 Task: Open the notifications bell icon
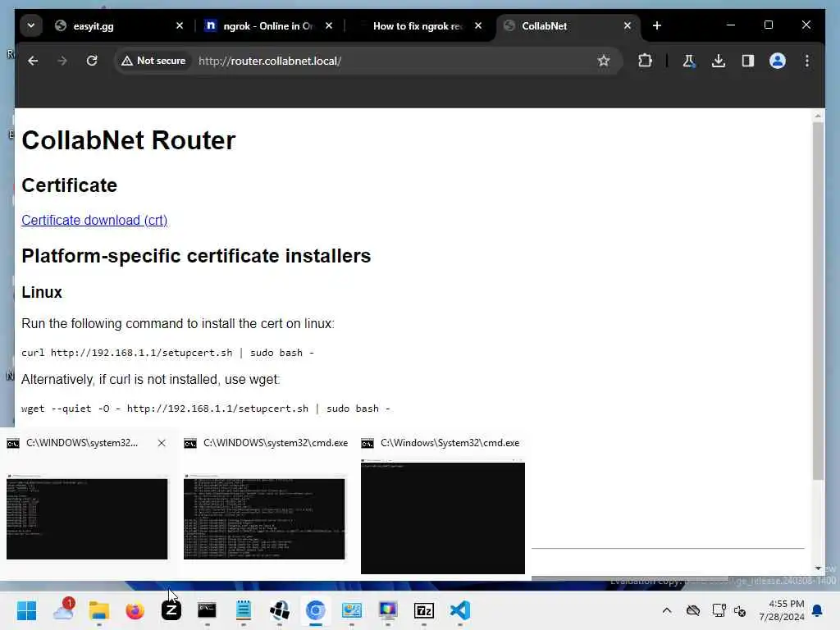click(x=817, y=610)
